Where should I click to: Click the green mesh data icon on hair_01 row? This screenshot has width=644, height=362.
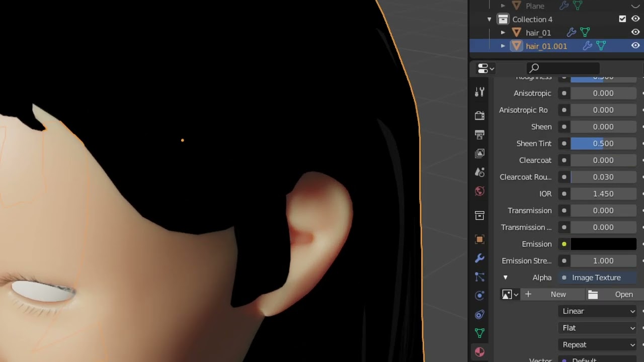(585, 32)
